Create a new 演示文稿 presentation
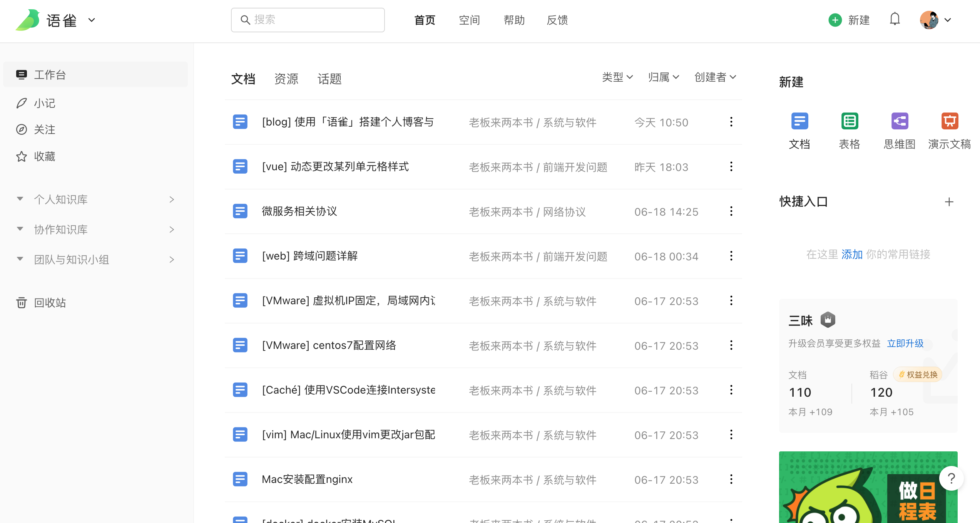The width and height of the screenshot is (980, 523). [x=949, y=122]
